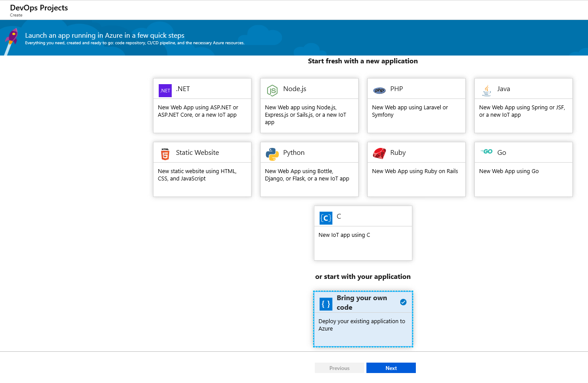Image resolution: width=588 pixels, height=383 pixels.
Task: Click the Go gopher text logo icon
Action: pos(487,151)
